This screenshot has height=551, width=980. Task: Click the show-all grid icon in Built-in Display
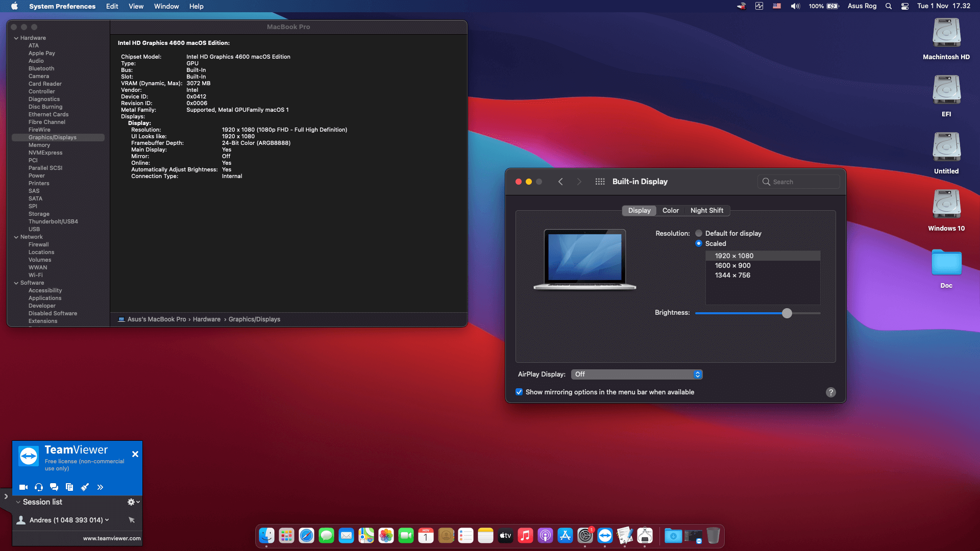pyautogui.click(x=600, y=182)
